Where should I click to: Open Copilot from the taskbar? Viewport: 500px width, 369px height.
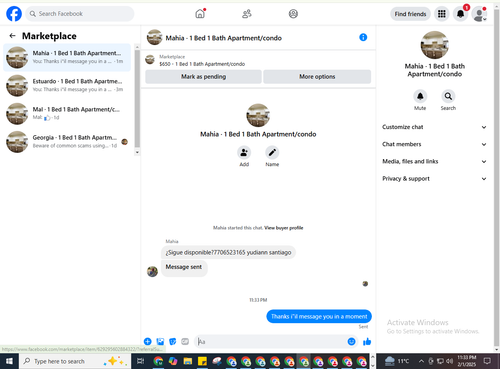pos(173,361)
